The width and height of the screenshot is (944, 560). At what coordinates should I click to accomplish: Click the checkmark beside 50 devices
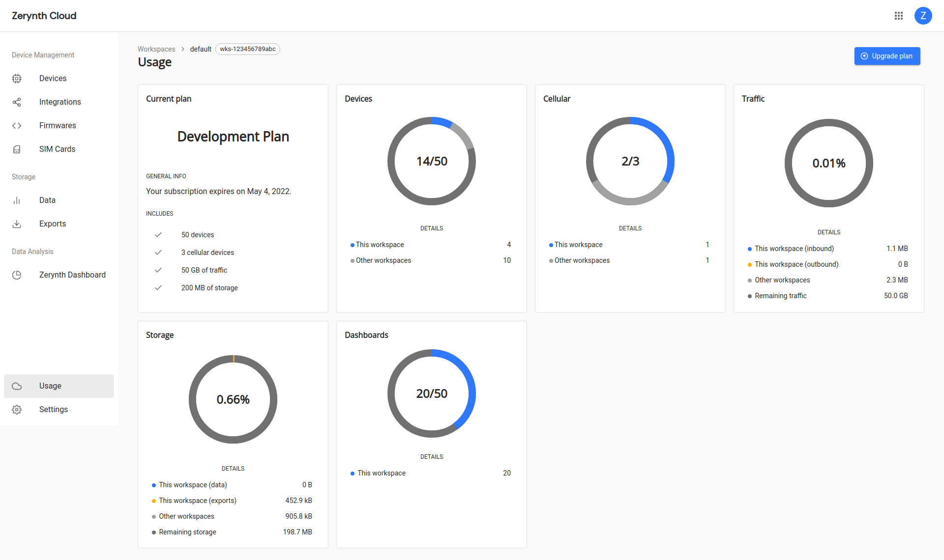tap(158, 235)
